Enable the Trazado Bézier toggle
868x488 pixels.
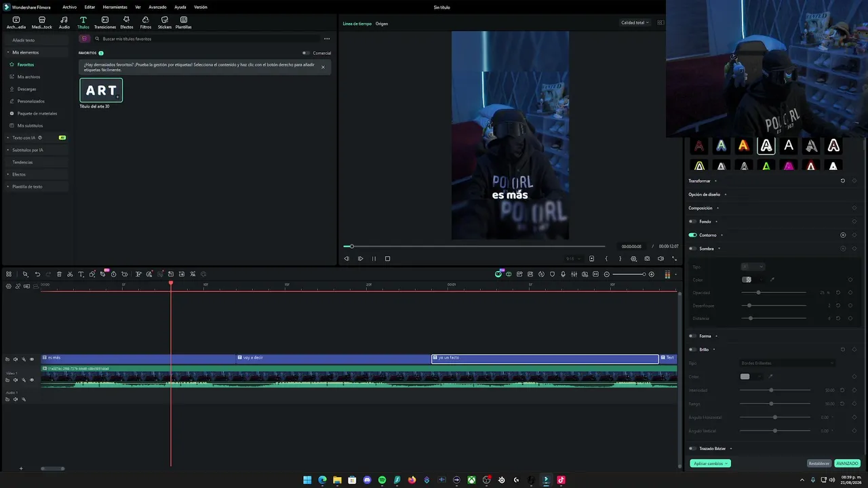(692, 449)
